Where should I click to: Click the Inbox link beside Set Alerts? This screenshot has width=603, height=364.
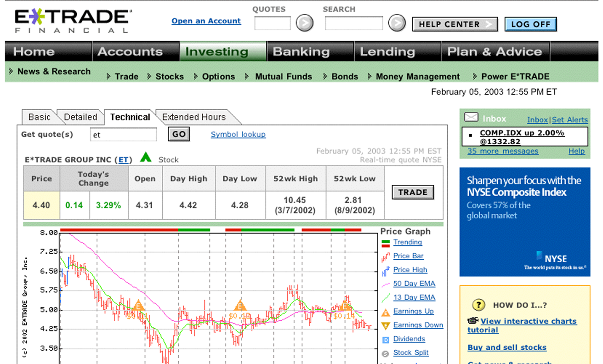tap(537, 119)
